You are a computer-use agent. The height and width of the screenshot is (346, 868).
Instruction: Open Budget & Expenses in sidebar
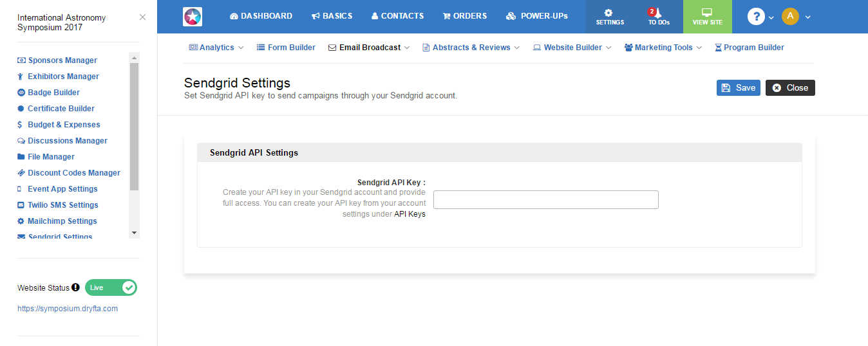(59, 125)
